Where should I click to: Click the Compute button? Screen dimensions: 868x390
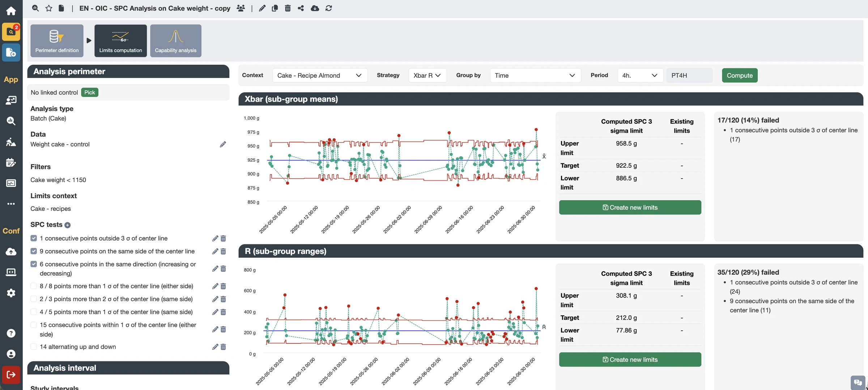[x=740, y=76]
